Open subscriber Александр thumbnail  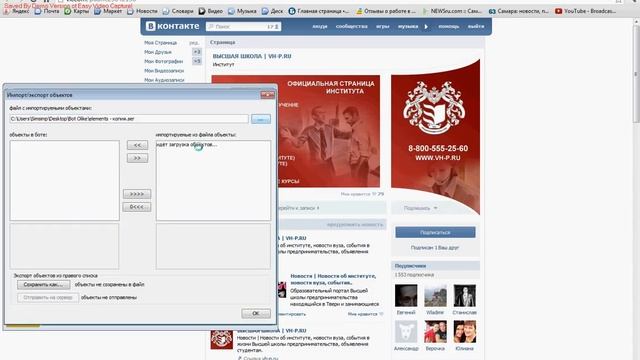tap(406, 331)
